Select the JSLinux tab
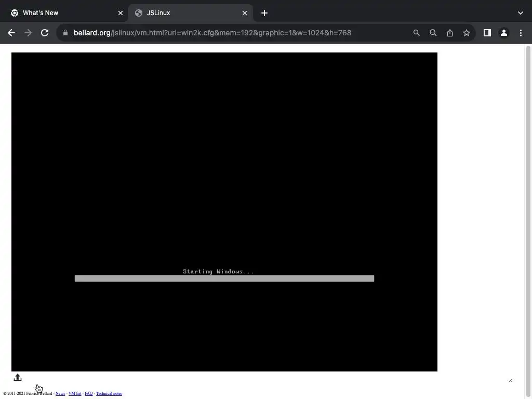Screen dimensions: 532x399 coord(190,13)
